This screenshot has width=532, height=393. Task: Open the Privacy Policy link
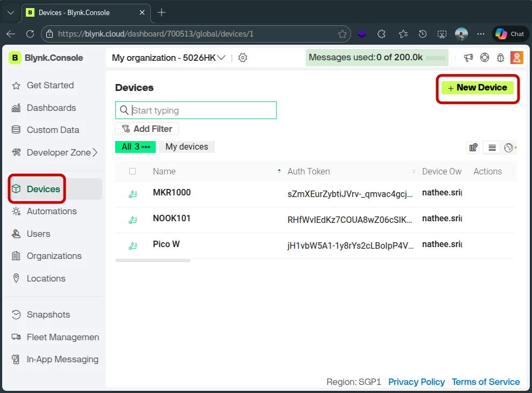[416, 382]
